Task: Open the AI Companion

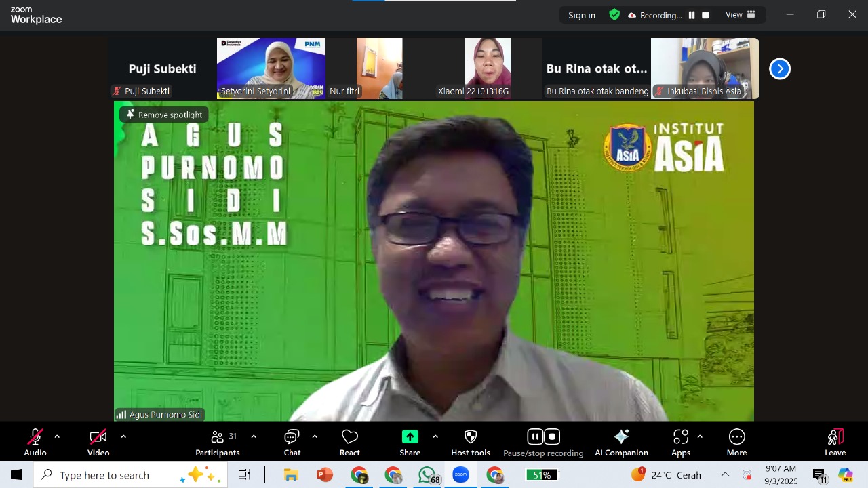Action: [621, 442]
